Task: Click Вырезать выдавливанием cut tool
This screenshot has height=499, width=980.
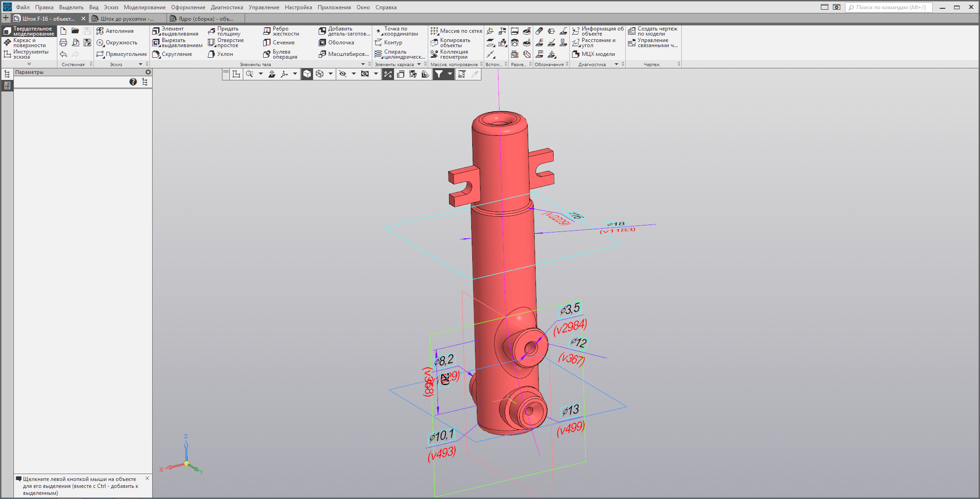Action: pyautogui.click(x=178, y=43)
